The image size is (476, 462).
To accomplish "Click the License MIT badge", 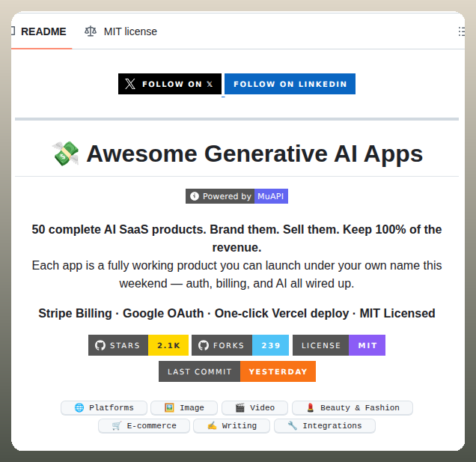I will click(x=339, y=345).
